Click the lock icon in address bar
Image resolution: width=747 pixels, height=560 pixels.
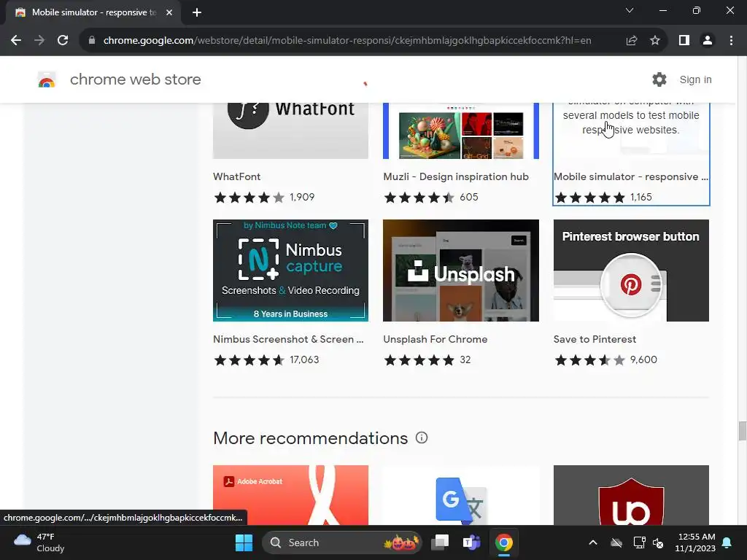click(x=92, y=41)
